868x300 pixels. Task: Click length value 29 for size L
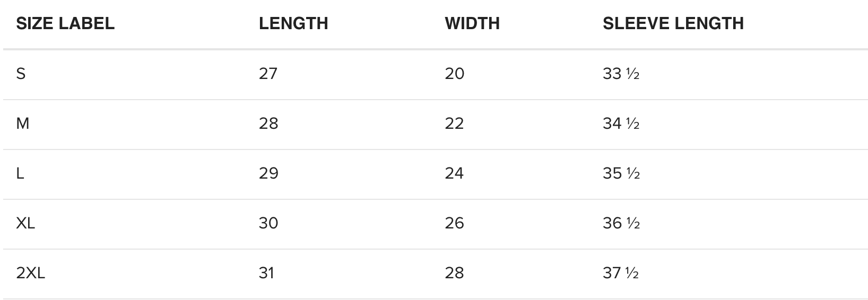(x=268, y=173)
